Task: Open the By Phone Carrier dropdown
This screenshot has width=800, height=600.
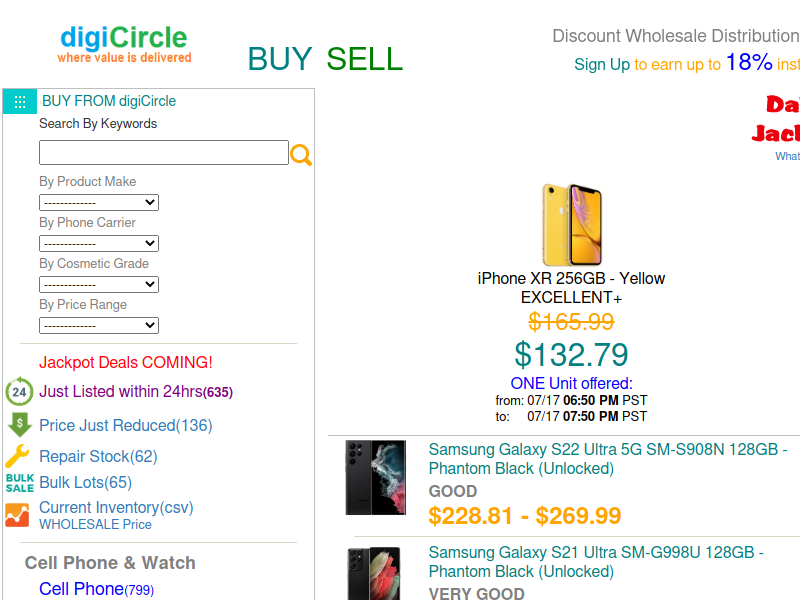Action: pos(99,243)
